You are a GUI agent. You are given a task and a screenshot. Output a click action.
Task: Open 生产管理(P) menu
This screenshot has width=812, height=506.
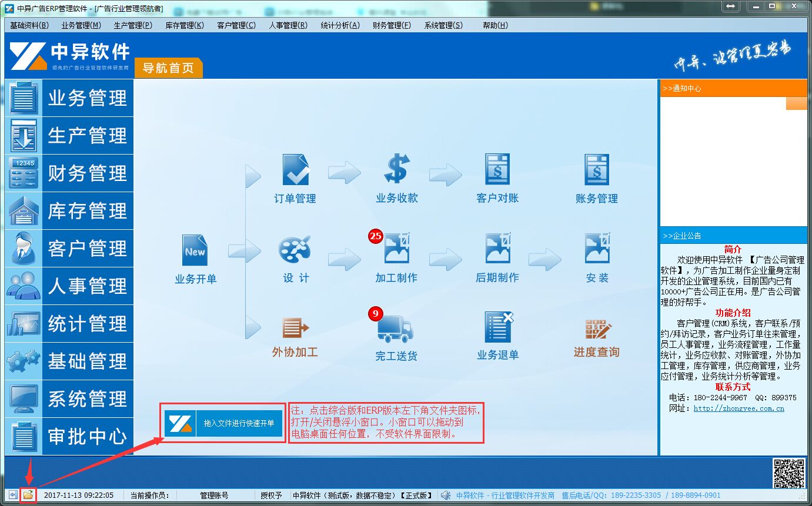[133, 25]
